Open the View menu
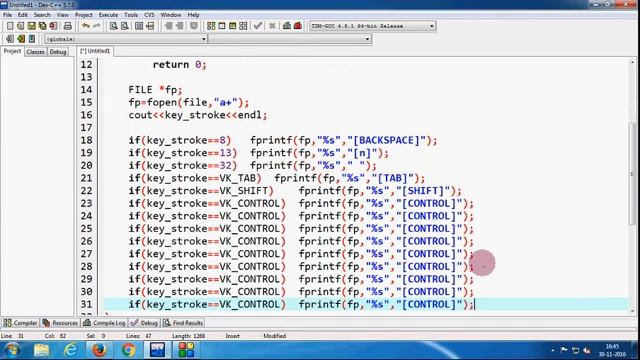Viewport: 640px width, 360px height. tap(62, 15)
